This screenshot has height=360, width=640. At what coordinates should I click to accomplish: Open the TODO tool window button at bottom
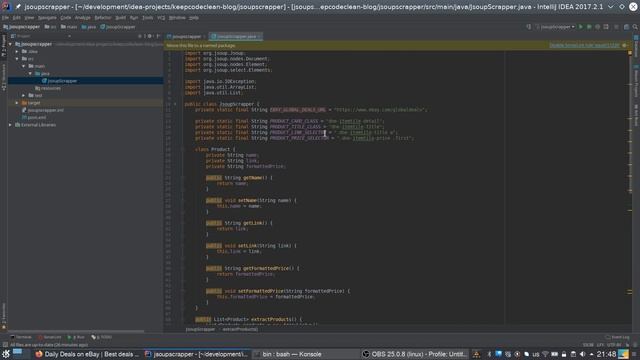pos(102,337)
